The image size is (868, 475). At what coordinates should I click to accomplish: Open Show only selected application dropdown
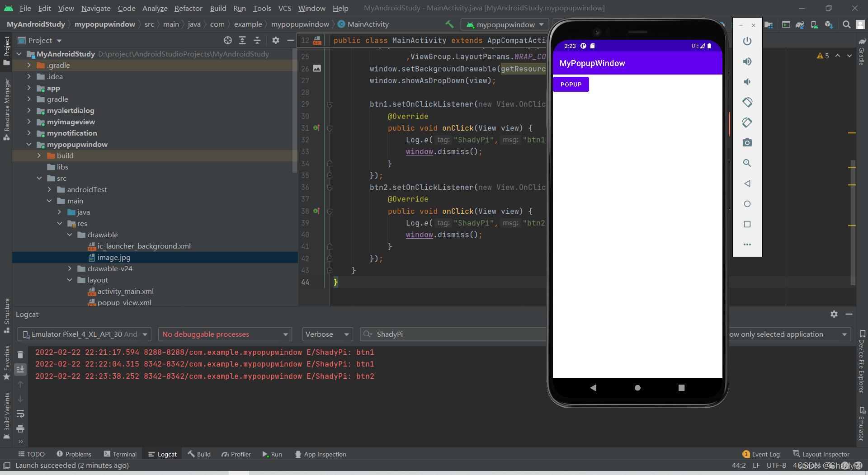click(789, 334)
